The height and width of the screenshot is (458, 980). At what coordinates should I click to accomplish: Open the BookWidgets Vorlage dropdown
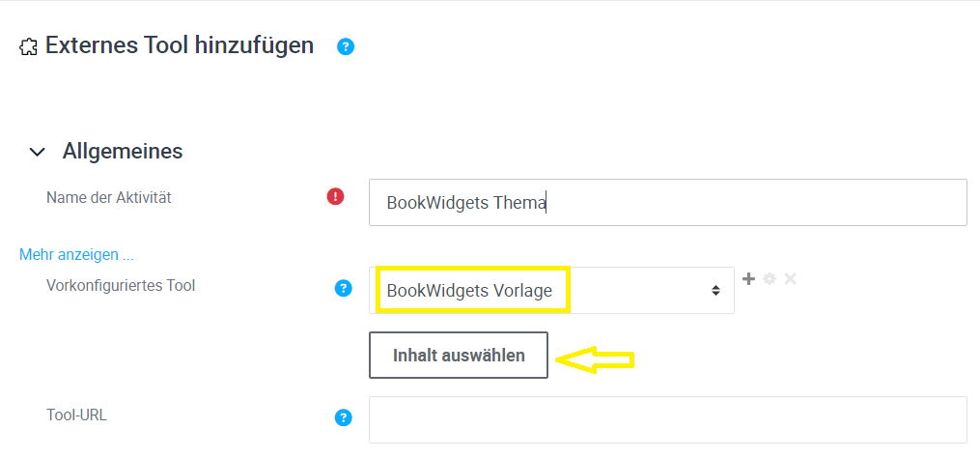pos(551,290)
